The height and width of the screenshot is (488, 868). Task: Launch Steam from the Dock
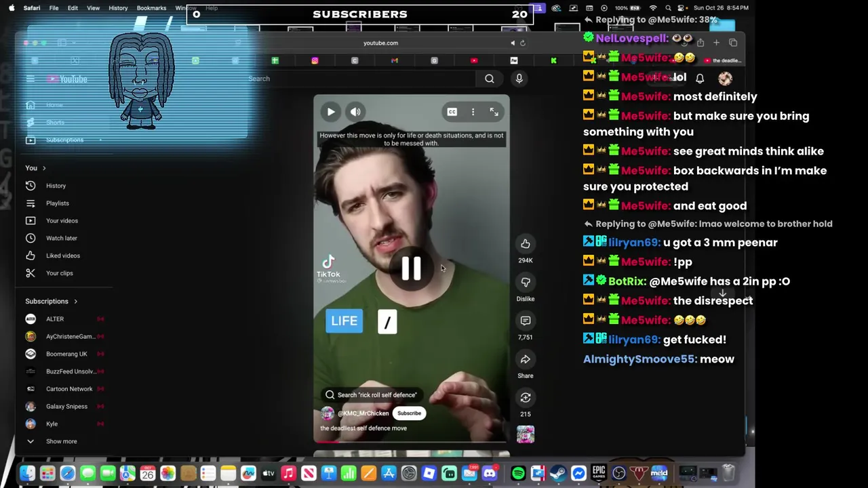[558, 473]
